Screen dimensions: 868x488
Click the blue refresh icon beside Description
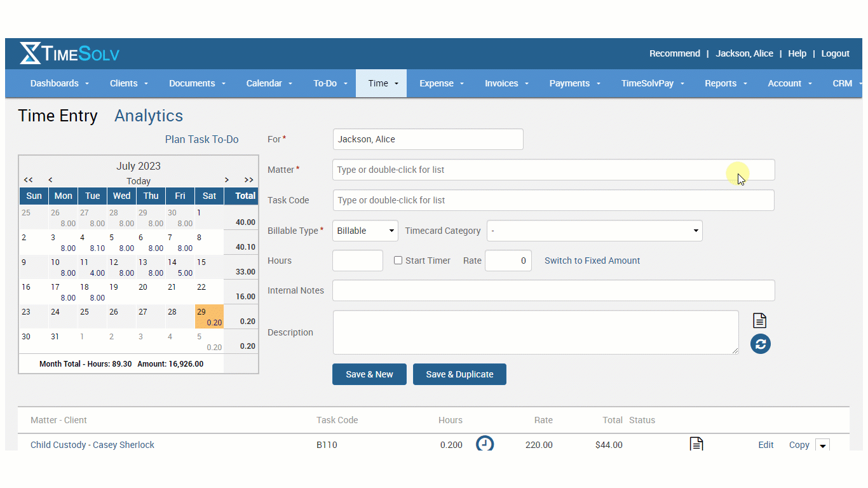pyautogui.click(x=761, y=344)
